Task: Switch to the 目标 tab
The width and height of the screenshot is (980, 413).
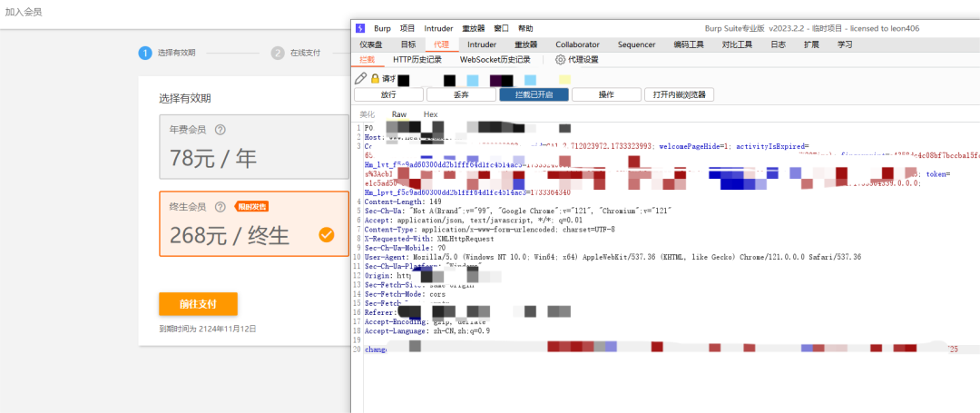Action: point(408,44)
